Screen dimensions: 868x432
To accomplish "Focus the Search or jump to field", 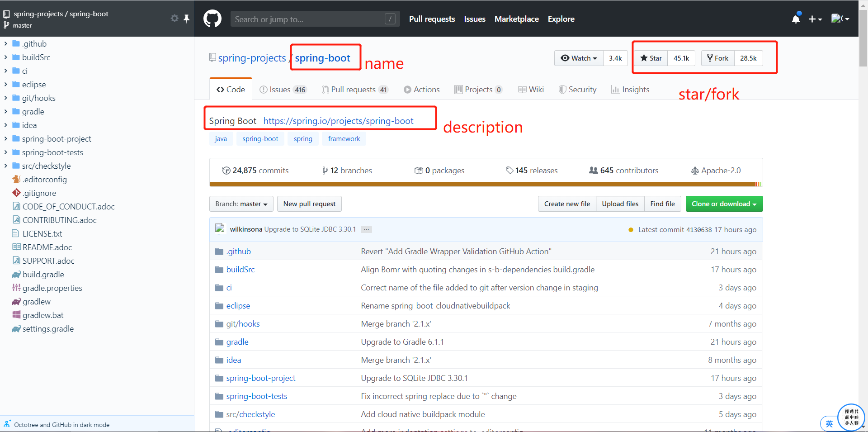I will tap(315, 19).
